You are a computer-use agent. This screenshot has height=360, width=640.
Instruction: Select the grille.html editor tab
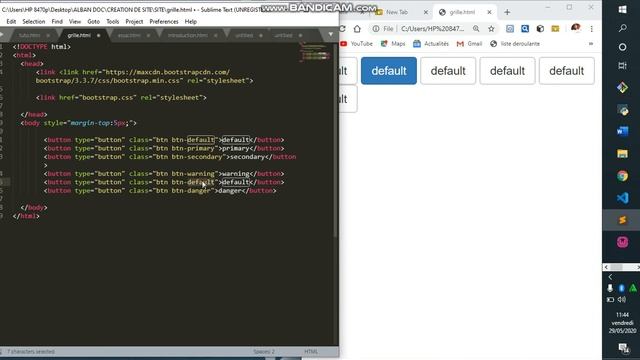coord(79,36)
